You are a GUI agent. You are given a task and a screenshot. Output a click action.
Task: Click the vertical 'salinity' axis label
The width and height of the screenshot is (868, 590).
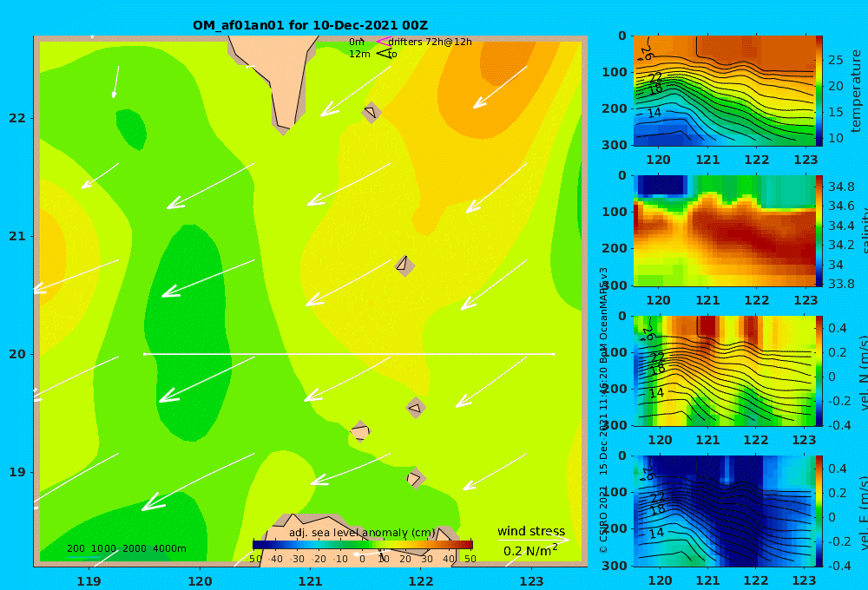tap(865, 231)
